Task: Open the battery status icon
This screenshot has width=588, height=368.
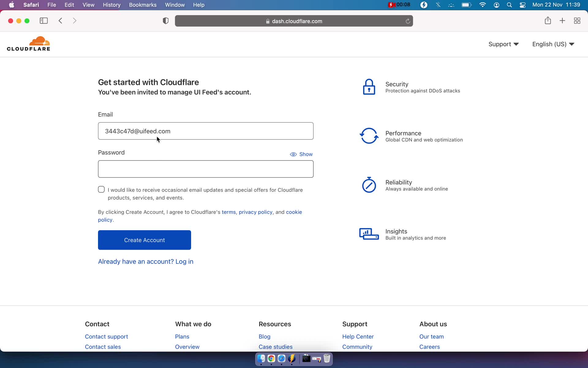Action: click(466, 5)
